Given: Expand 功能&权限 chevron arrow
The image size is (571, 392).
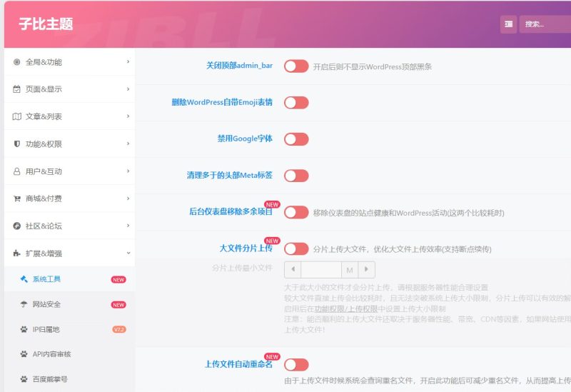Looking at the screenshot, I should (128, 144).
